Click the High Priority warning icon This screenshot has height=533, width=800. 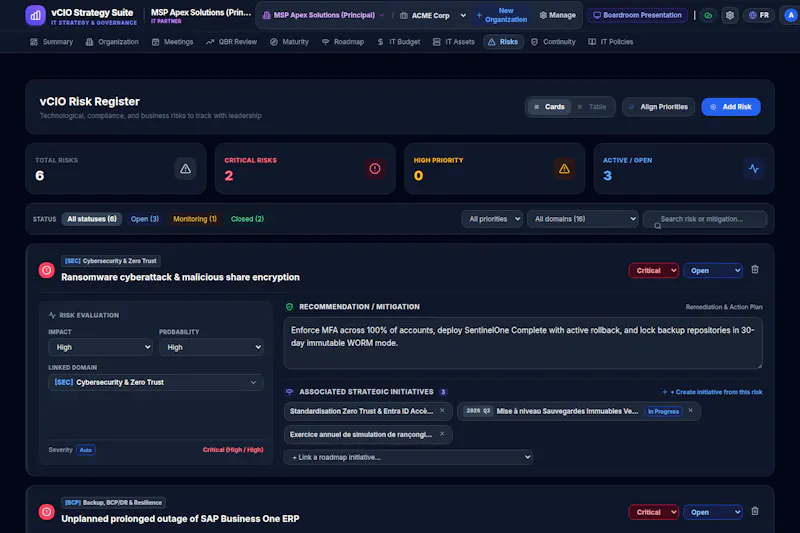coord(564,169)
